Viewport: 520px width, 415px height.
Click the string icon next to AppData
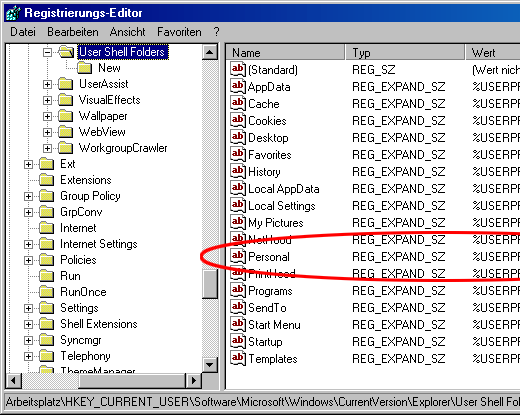coord(238,86)
